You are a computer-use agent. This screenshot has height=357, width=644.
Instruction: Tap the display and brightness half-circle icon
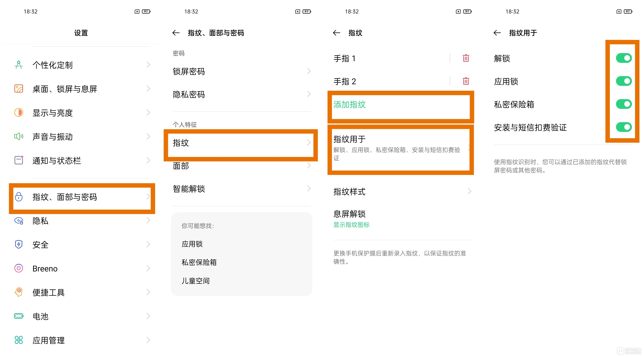coord(19,113)
